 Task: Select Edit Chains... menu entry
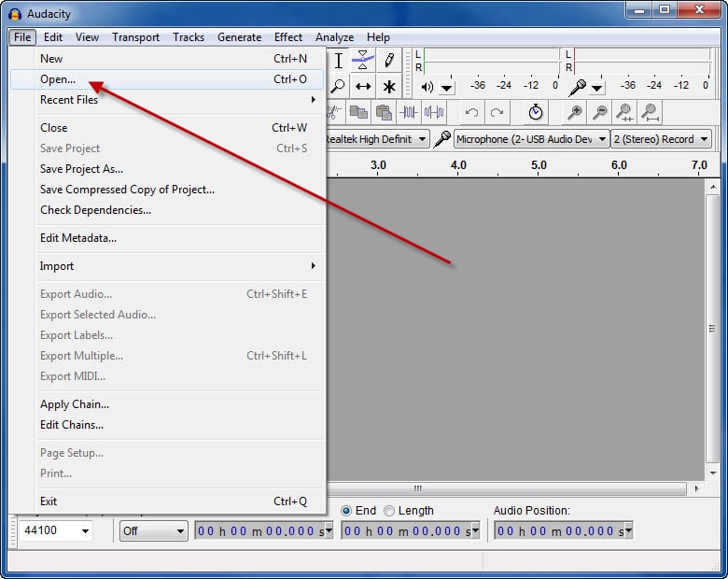(x=167, y=425)
